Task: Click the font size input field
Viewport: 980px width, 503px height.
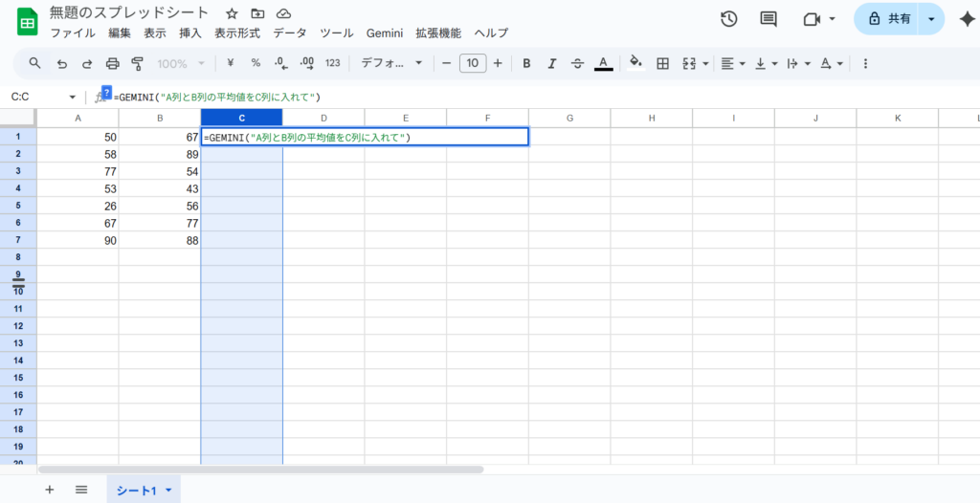Action: (472, 63)
